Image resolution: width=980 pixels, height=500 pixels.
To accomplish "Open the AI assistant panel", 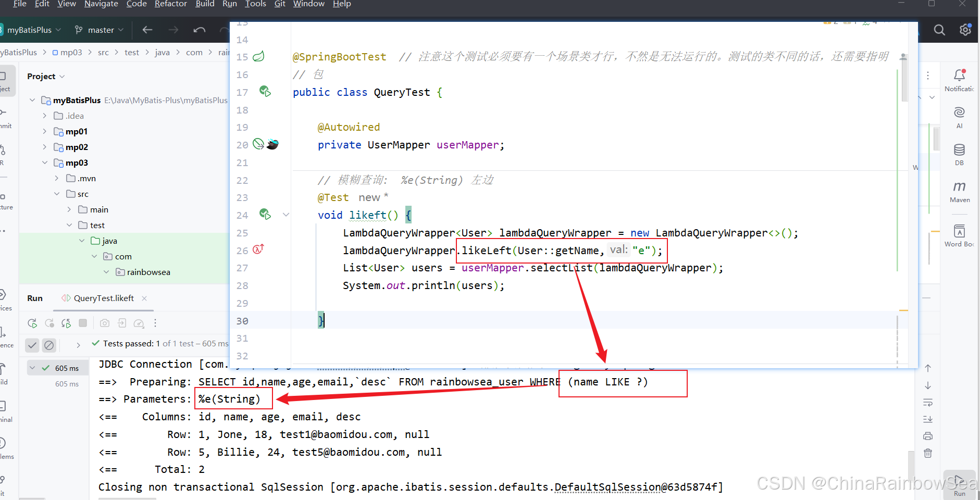I will (x=959, y=117).
